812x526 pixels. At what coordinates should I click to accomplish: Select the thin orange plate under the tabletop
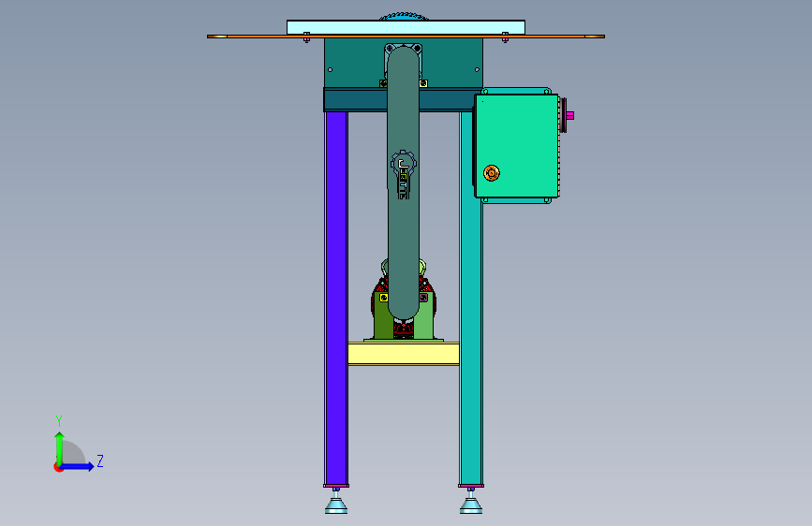pyautogui.click(x=406, y=37)
